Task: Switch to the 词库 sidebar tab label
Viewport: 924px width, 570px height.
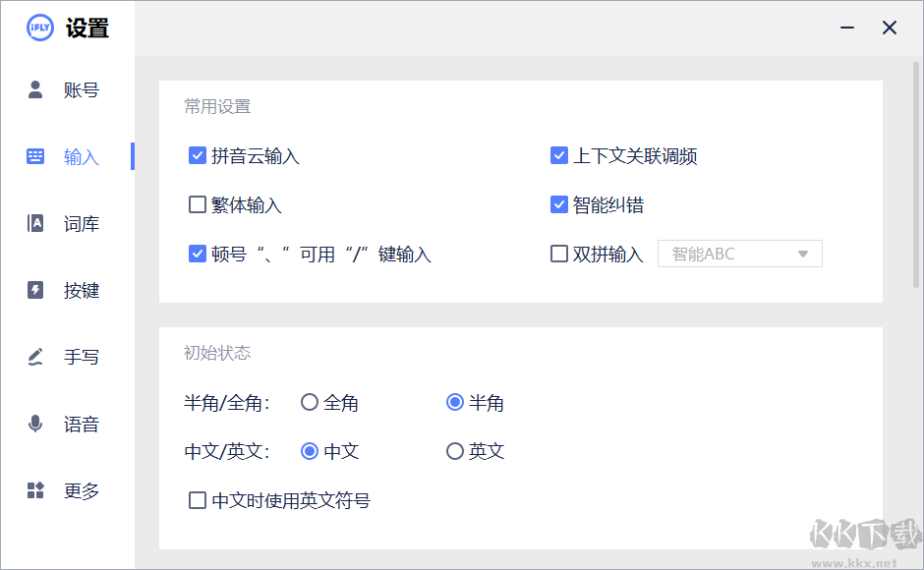Action: coord(82,224)
